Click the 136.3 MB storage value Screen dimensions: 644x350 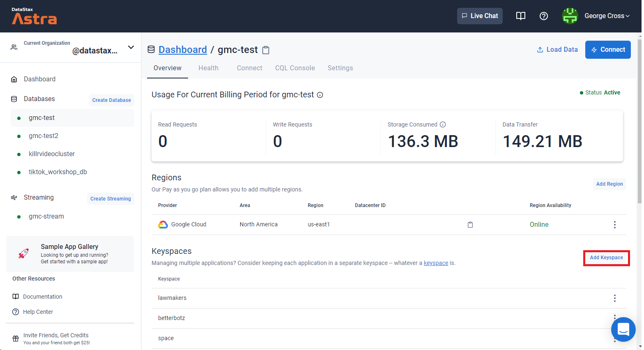pyautogui.click(x=423, y=142)
